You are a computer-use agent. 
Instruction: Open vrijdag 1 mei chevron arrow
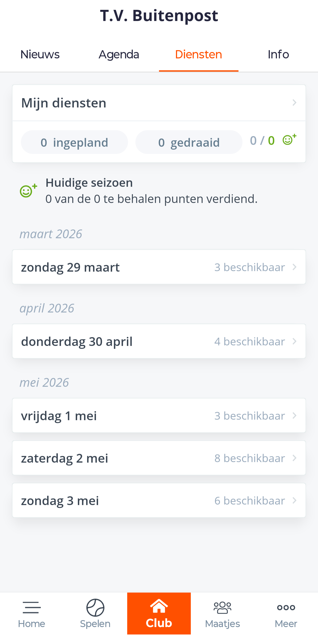294,416
